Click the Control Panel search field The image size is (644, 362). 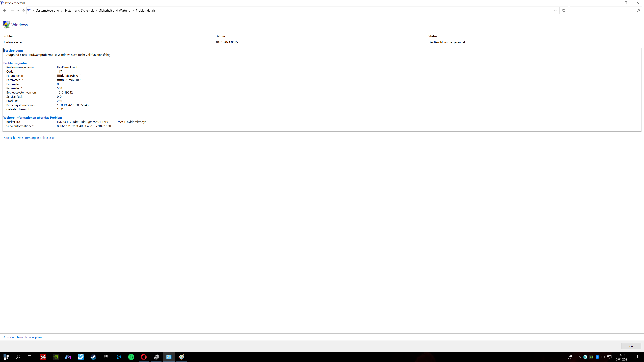coord(603,11)
